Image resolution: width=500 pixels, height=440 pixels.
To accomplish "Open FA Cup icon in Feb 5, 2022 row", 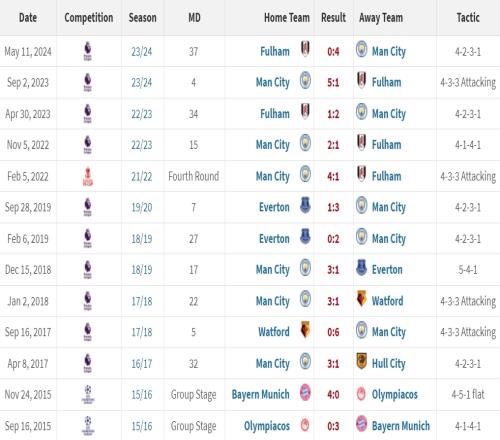I will tap(88, 177).
